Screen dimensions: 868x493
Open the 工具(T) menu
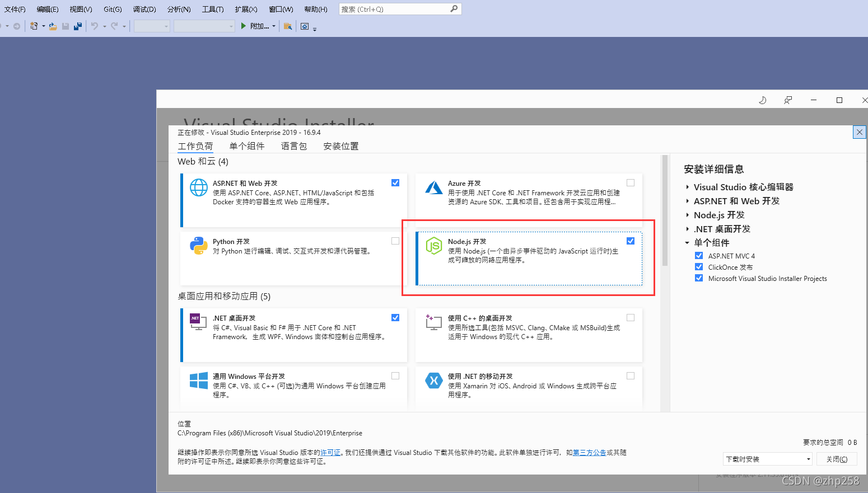coord(213,9)
